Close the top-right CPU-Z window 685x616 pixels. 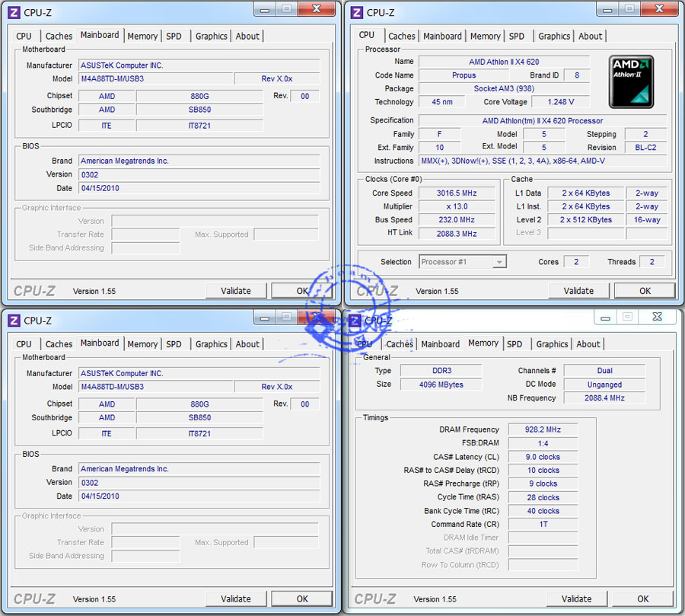coord(659,9)
